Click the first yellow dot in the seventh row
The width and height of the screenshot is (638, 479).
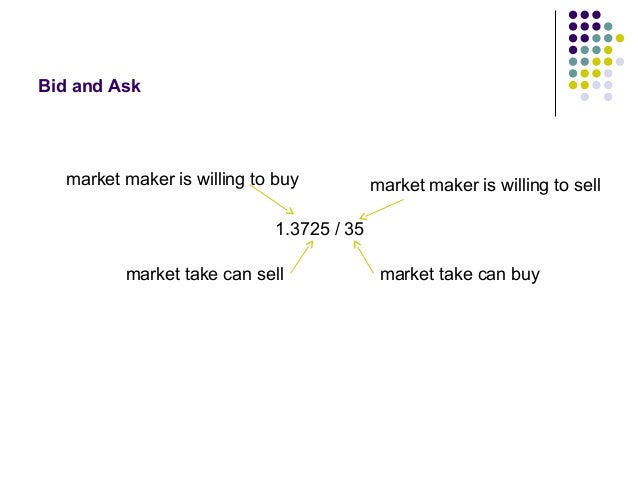tap(573, 85)
